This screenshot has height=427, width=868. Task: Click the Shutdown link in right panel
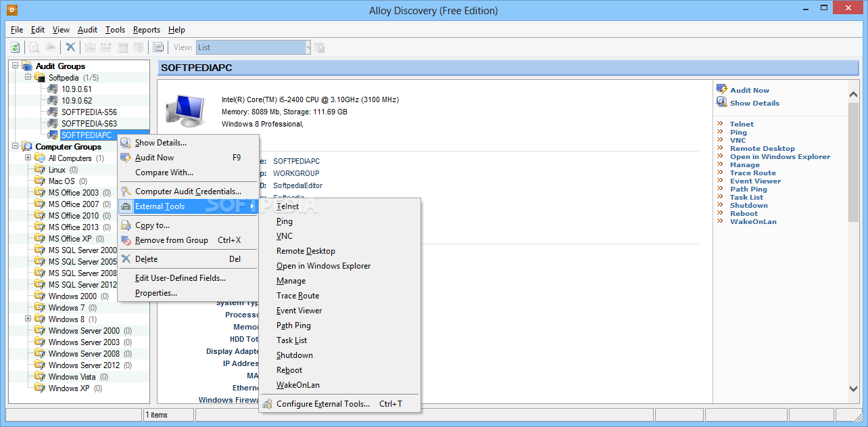(749, 206)
